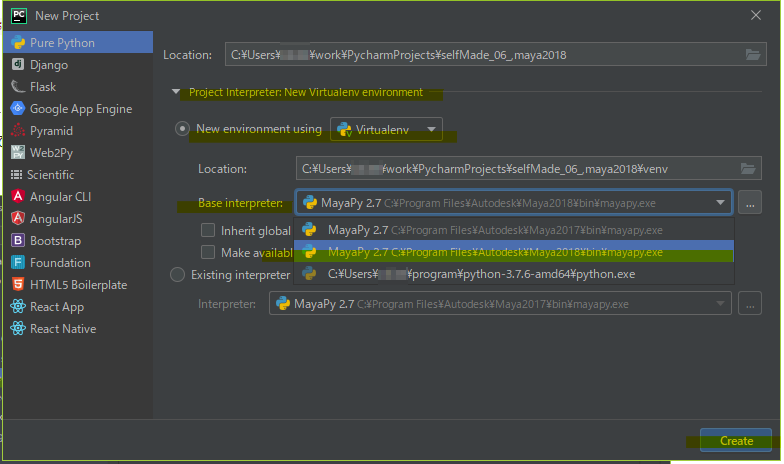Click the ellipsis button beside Base interpreter
This screenshot has width=784, height=464.
click(751, 203)
